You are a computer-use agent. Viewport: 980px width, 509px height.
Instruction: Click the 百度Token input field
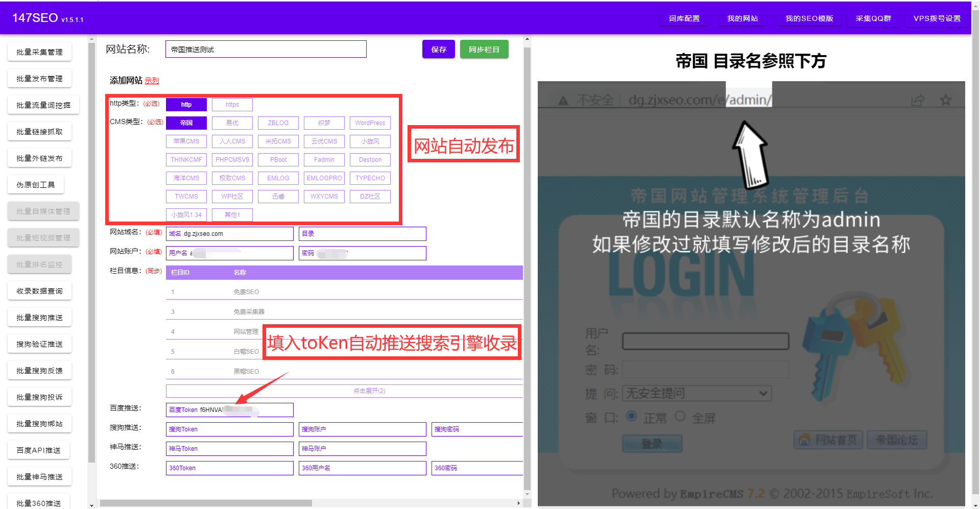[230, 410]
